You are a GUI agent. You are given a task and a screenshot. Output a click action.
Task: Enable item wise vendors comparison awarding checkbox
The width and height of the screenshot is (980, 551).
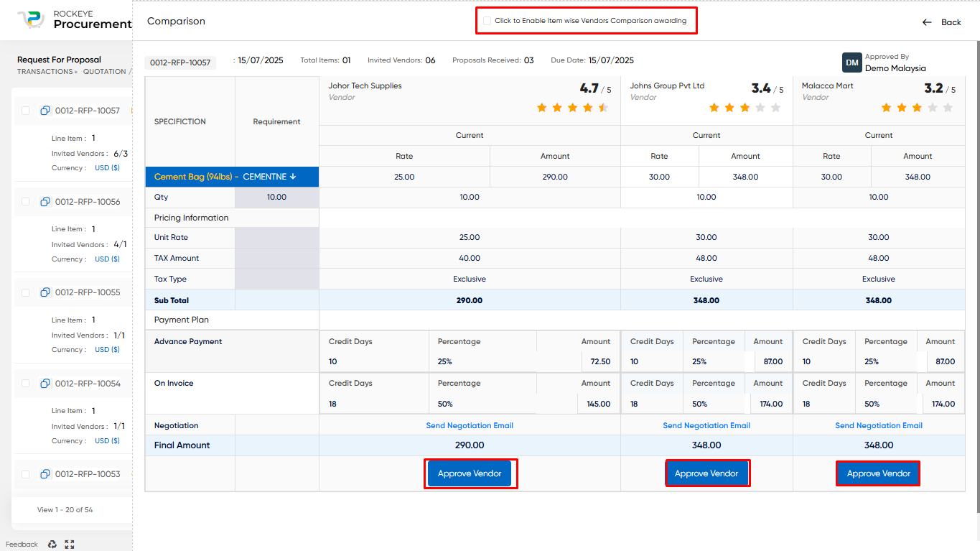tap(487, 21)
